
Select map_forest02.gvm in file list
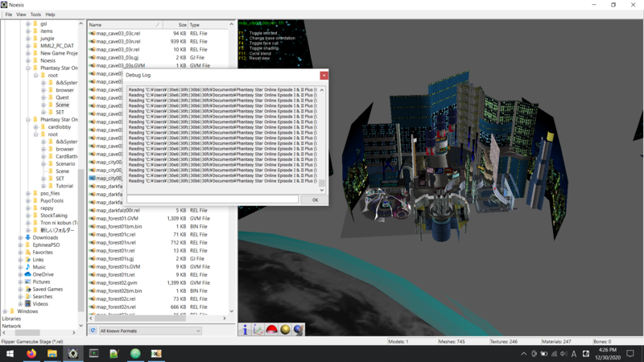point(117,283)
